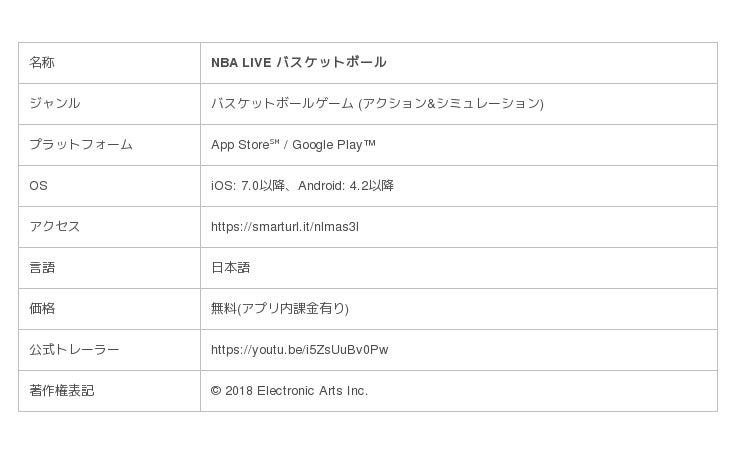Click the 名称 row label
This screenshot has height=452, width=740.
tap(42, 63)
